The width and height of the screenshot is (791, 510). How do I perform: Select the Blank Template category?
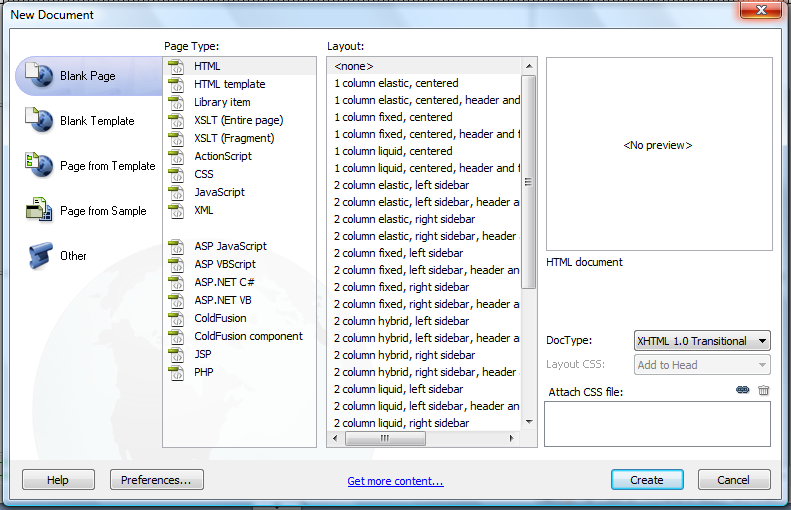pos(97,121)
